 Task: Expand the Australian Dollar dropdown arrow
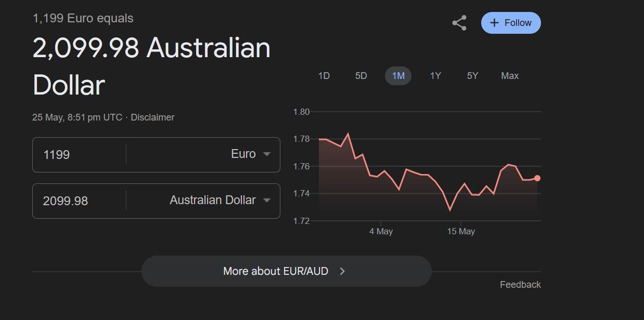coord(267,201)
